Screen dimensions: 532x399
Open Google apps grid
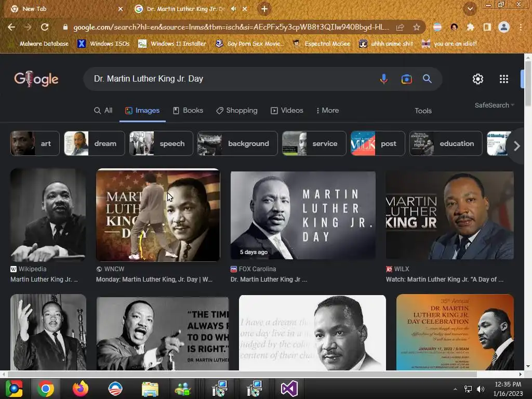504,79
